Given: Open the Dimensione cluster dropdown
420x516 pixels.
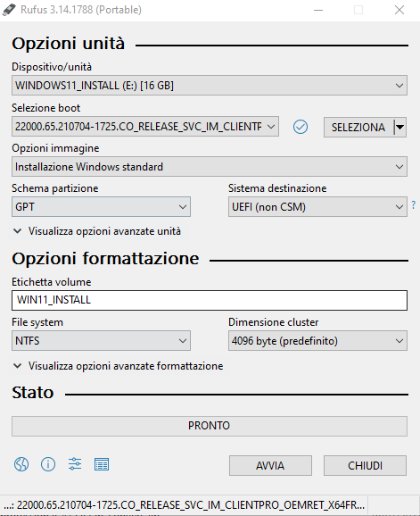Looking at the screenshot, I should [317, 341].
